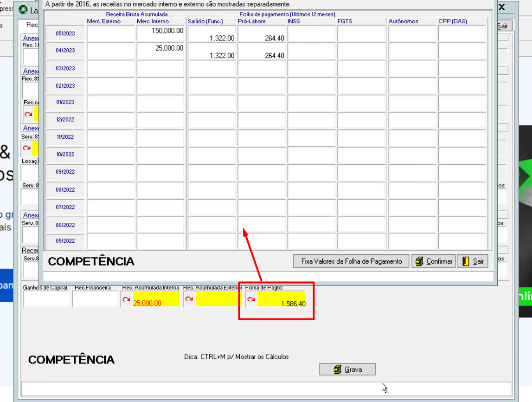Click the 05/2022 row label
This screenshot has height=402, width=532.
pyautogui.click(x=65, y=241)
